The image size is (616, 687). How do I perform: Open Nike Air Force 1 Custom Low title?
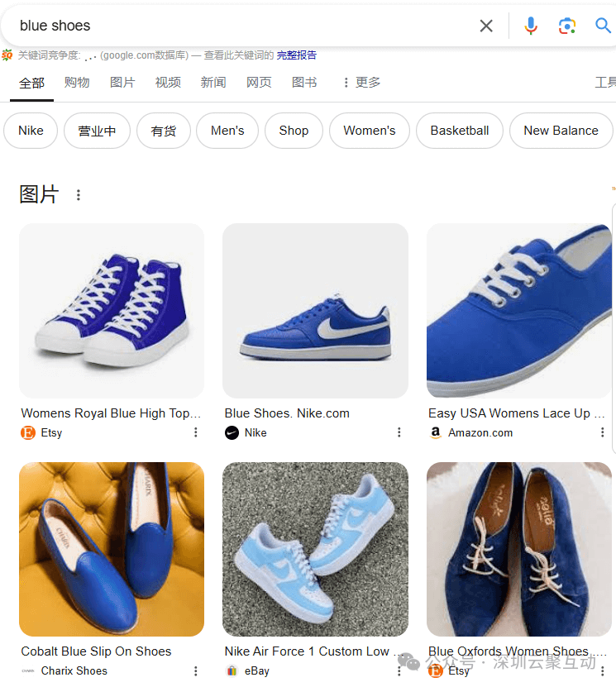313,651
